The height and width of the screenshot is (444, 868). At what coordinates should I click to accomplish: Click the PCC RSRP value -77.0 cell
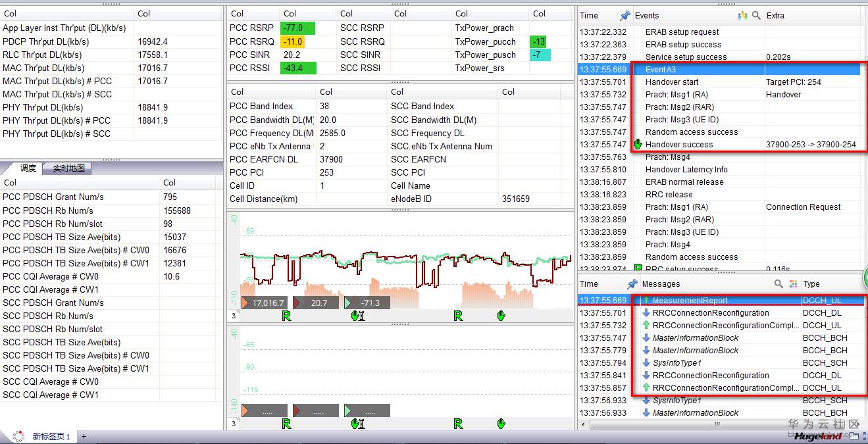[x=297, y=28]
